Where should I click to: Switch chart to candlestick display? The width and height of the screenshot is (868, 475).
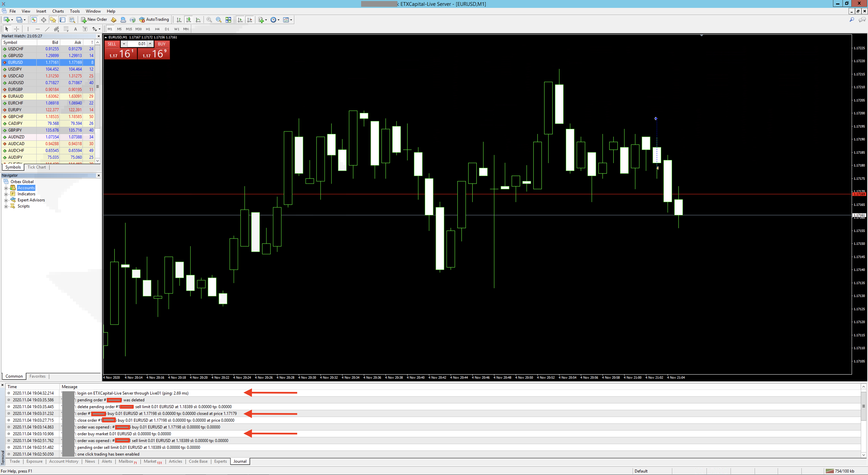pos(189,20)
